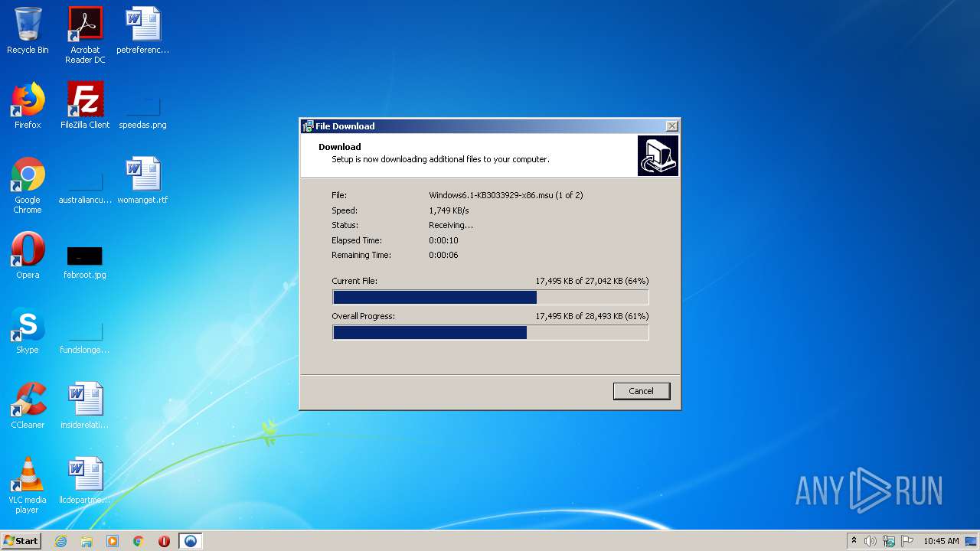This screenshot has width=980, height=551.
Task: Open the Recycle Bin icon
Action: coord(28,31)
